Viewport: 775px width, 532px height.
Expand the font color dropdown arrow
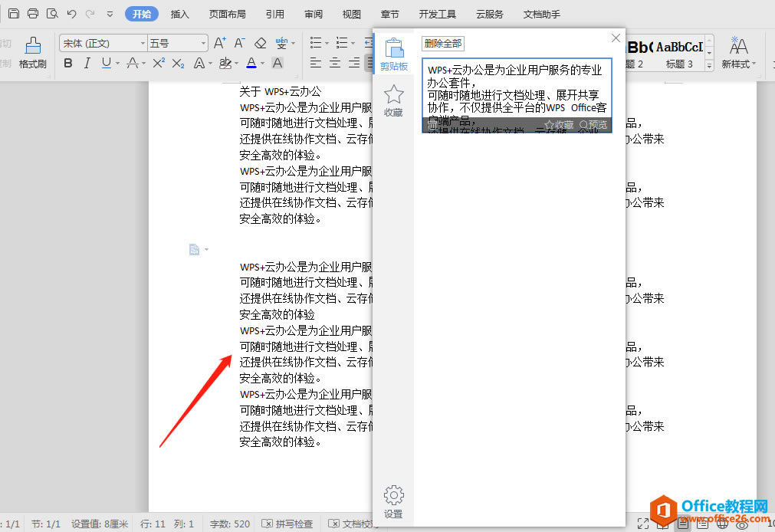point(262,64)
